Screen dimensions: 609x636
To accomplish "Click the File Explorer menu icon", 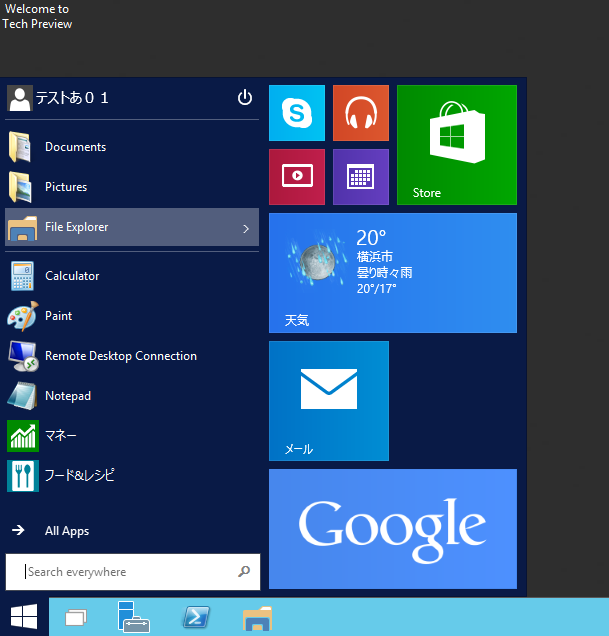I will (22, 228).
